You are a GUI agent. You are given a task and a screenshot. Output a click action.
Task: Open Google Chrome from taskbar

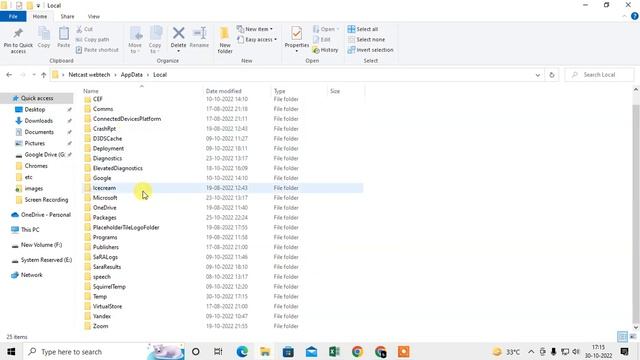[358, 352]
